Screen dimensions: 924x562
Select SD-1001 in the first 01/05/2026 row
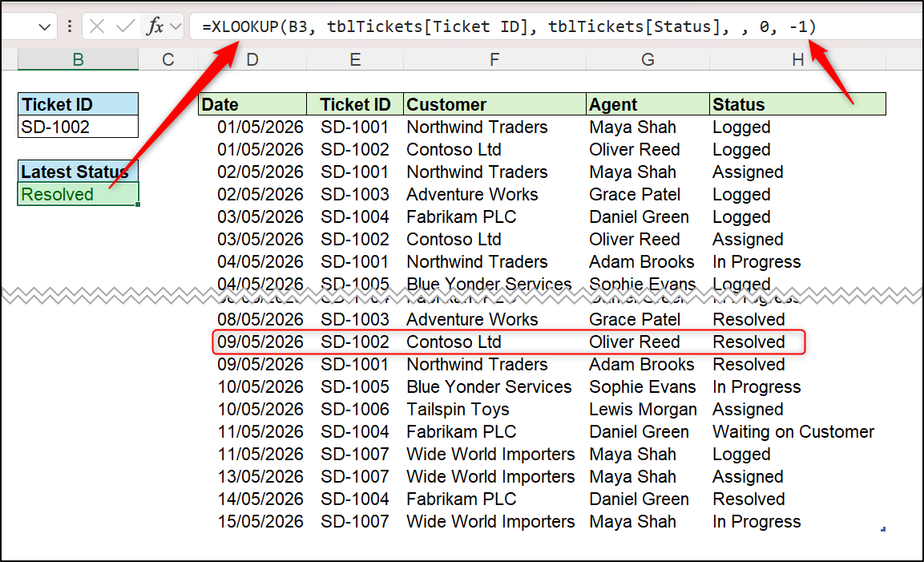point(355,127)
